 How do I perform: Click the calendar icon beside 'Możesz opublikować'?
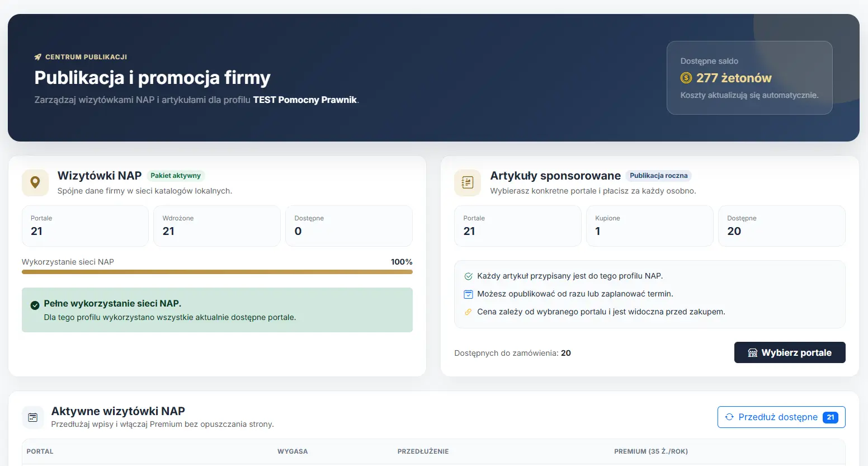click(x=469, y=294)
